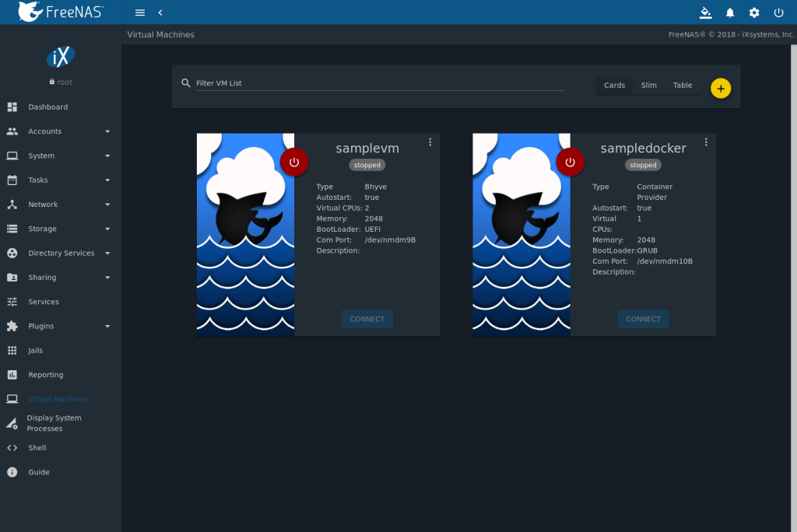Open Dashboard from the sidebar
This screenshot has height=532, width=797.
47,107
